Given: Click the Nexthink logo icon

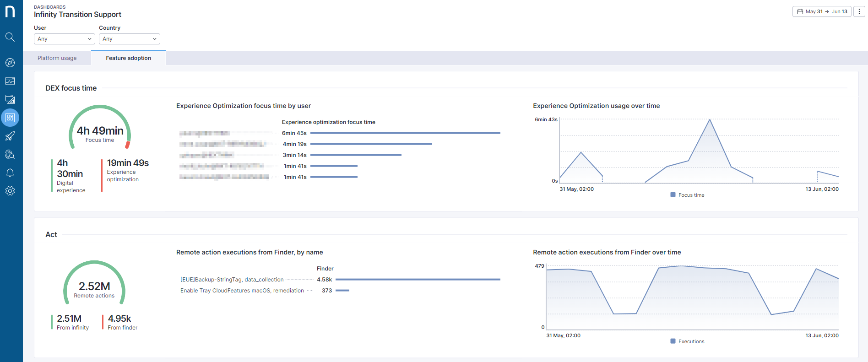Looking at the screenshot, I should coord(10,11).
